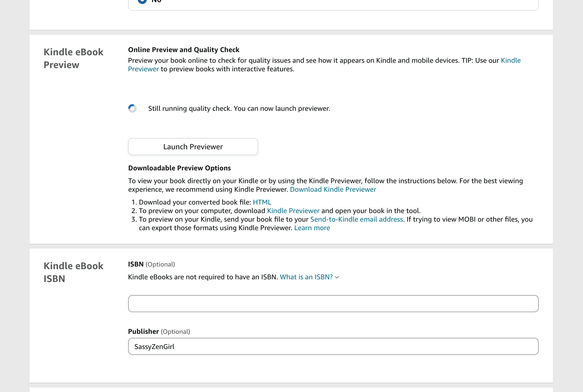Click the Publisher (Optional) label
Image resolution: width=583 pixels, height=392 pixels.
[x=159, y=331]
